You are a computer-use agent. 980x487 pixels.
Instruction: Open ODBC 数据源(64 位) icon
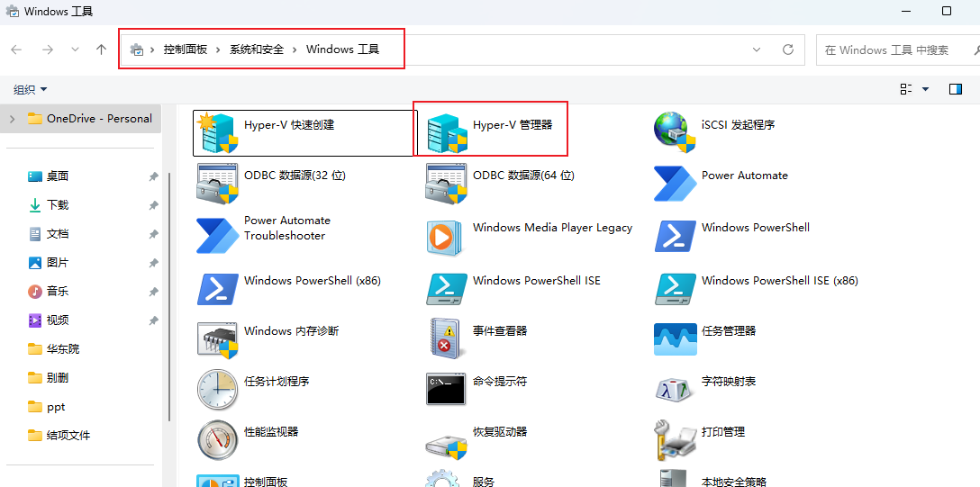point(446,184)
